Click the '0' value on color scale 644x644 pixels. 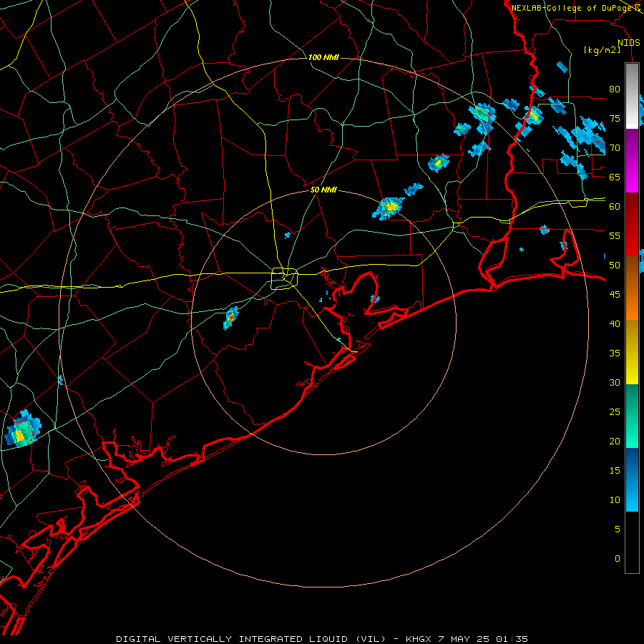(x=618, y=559)
